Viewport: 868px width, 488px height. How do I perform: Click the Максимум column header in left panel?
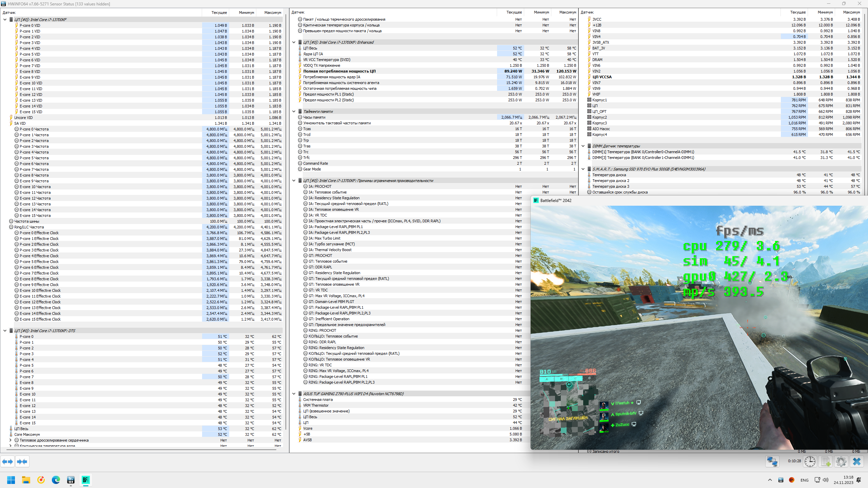point(273,13)
